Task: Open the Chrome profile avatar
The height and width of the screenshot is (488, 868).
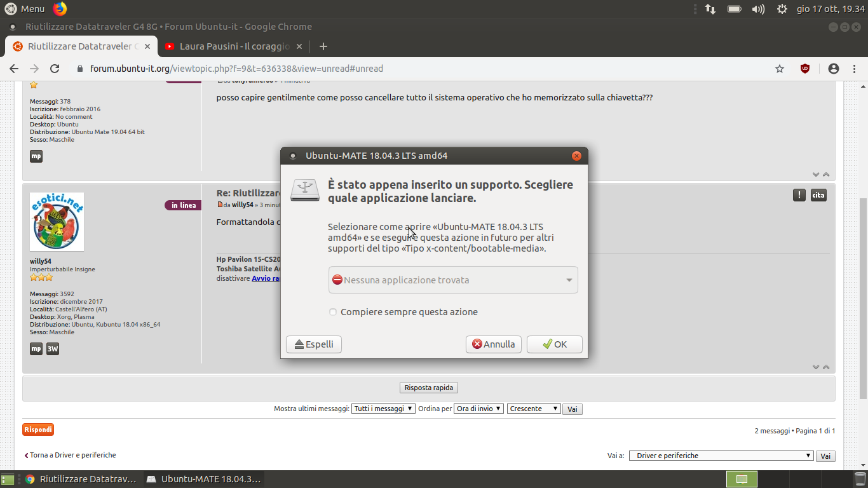Action: pyautogui.click(x=834, y=69)
